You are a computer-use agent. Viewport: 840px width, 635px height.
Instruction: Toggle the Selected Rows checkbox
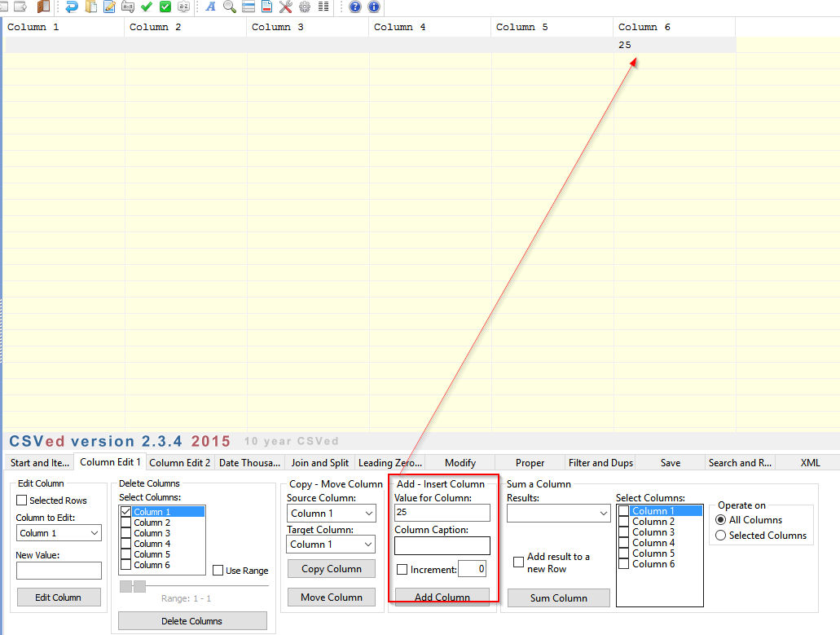coord(21,500)
